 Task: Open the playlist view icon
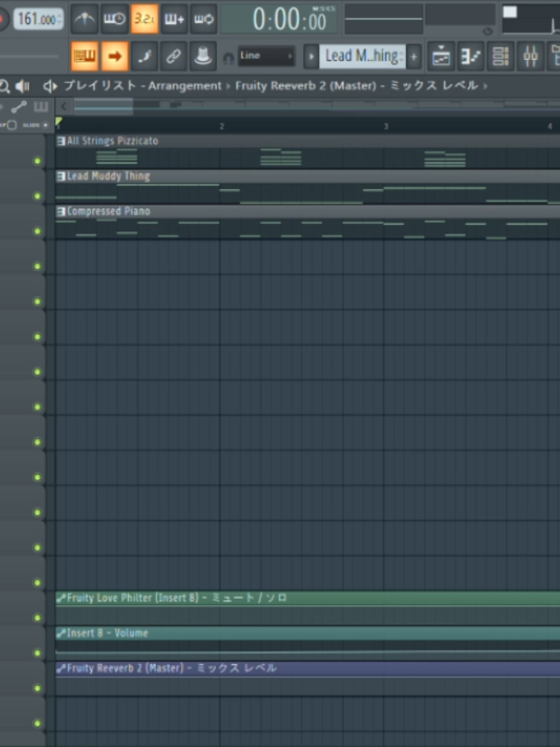pyautogui.click(x=441, y=56)
